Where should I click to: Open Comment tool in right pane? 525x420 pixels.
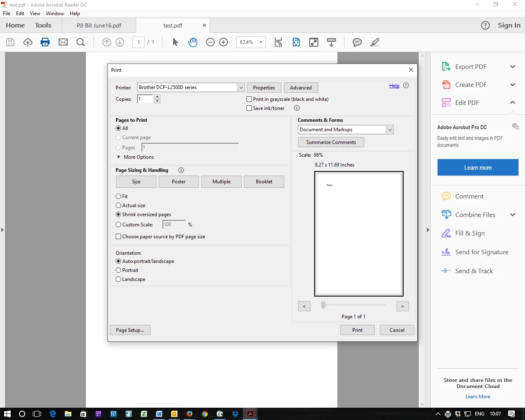point(469,196)
